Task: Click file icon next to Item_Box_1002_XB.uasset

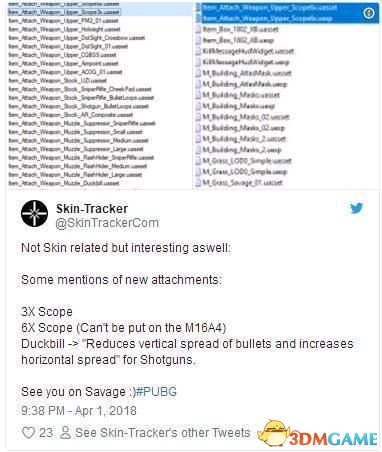Action: [198, 29]
